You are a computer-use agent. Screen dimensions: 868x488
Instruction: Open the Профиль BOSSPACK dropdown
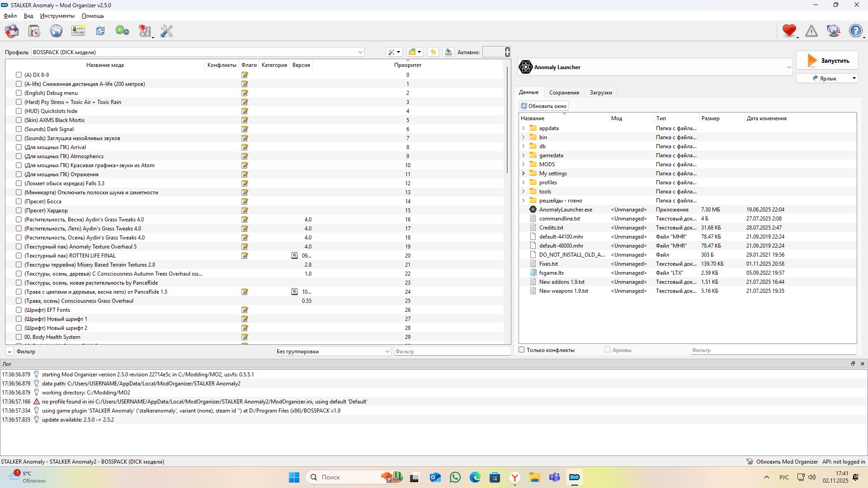coord(198,52)
